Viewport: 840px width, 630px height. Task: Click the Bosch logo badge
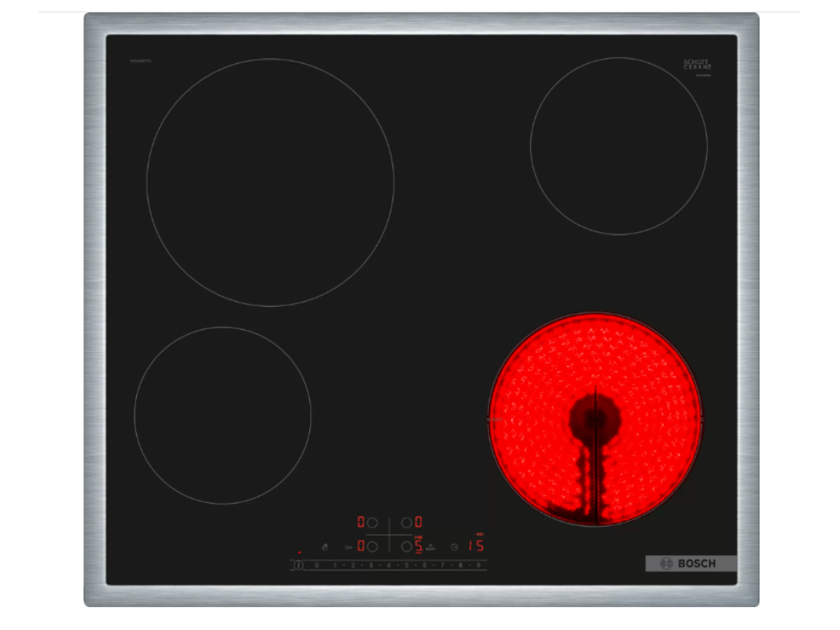(690, 564)
